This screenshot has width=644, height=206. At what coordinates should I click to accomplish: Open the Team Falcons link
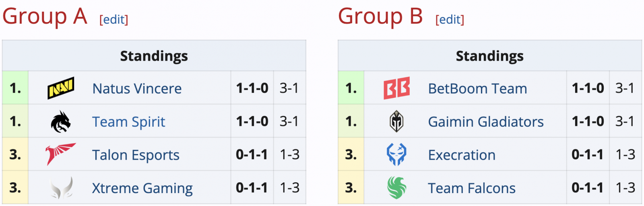pos(472,188)
